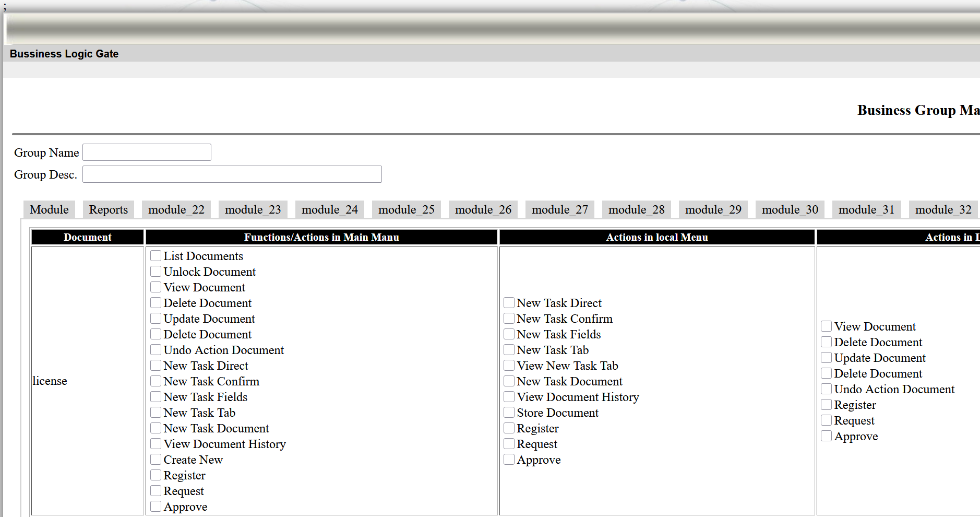The width and height of the screenshot is (980, 517).
Task: Focus the Group Desc. text field
Action: 232,174
